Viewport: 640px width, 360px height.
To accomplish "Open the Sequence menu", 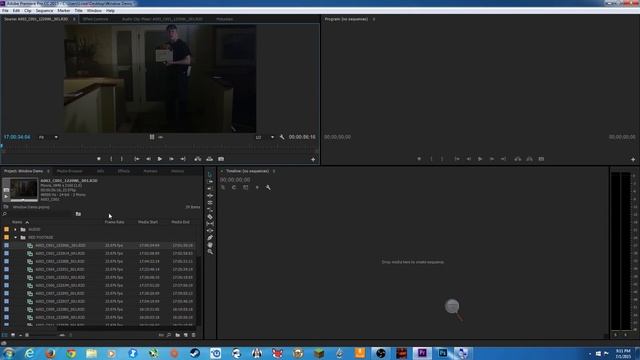I will coord(44,11).
